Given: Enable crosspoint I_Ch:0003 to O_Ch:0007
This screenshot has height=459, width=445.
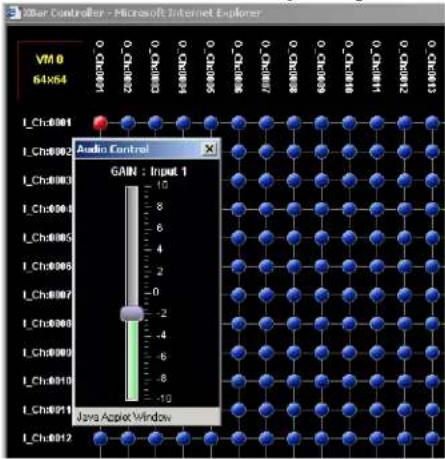Looking at the screenshot, I should [x=266, y=180].
